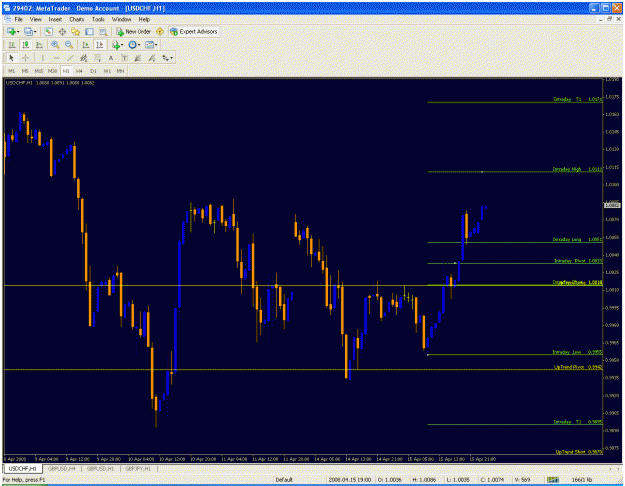Switch to H4 timeframe
The image size is (625, 486).
[79, 71]
